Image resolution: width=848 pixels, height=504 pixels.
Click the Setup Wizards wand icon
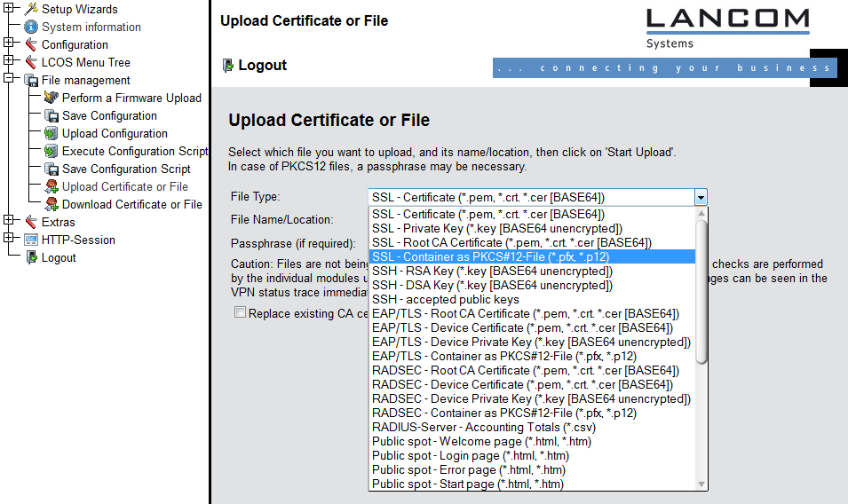[x=30, y=9]
